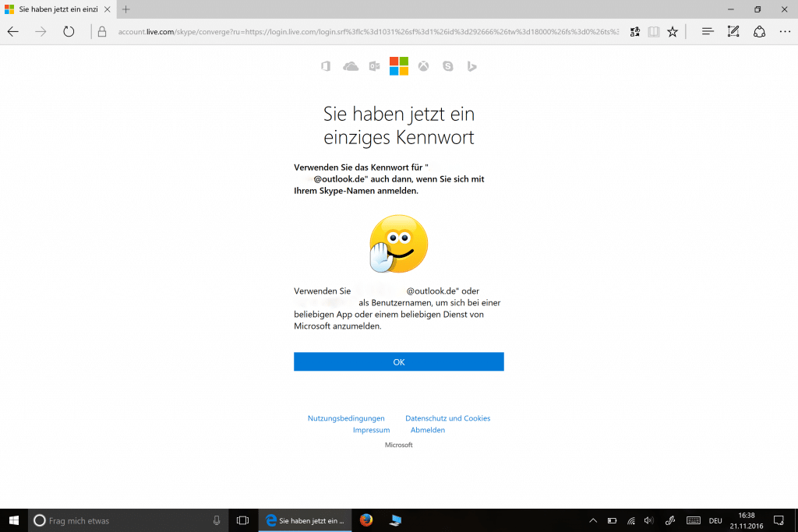Open Datenschutz und Cookies link
The height and width of the screenshot is (532, 798).
click(x=448, y=418)
